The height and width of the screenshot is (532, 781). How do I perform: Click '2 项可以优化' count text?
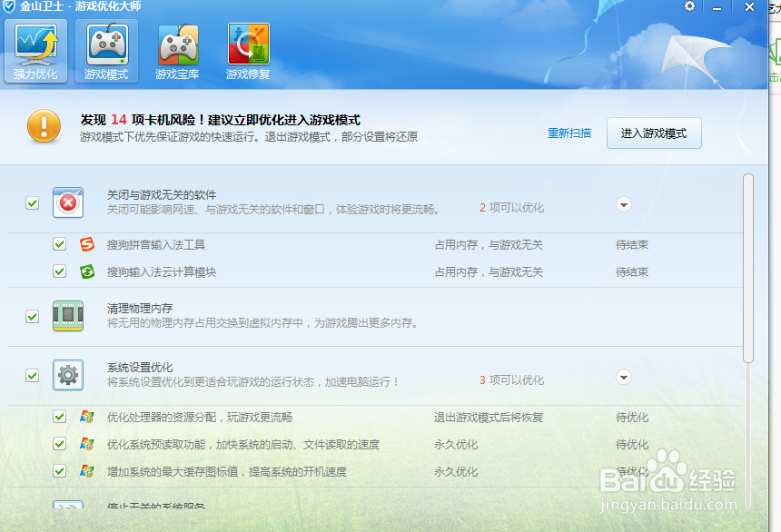(511, 208)
